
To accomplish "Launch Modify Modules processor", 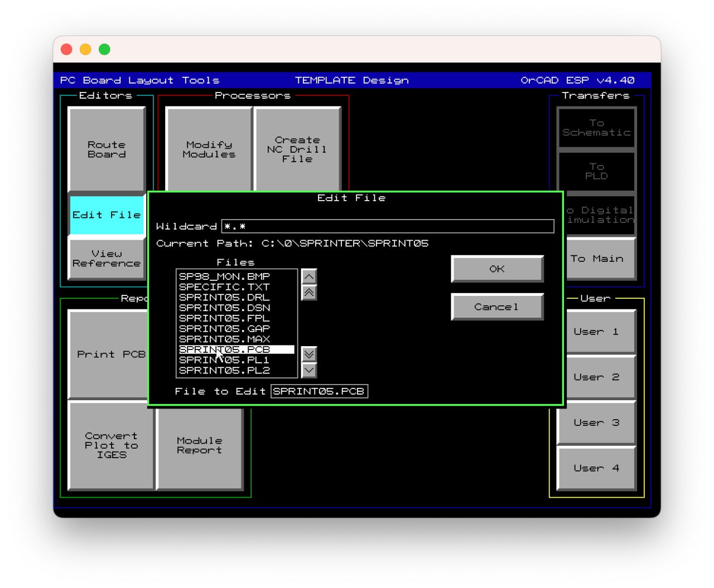I will tap(209, 149).
